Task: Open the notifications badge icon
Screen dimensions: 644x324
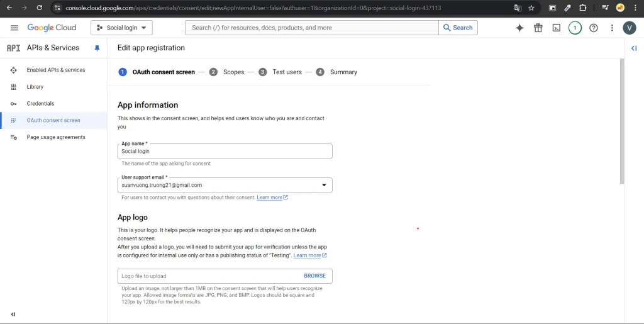Action: (x=574, y=28)
